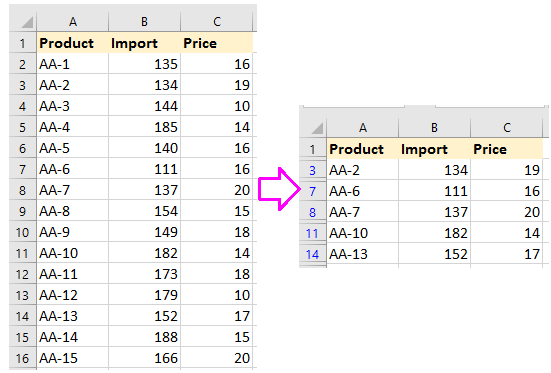Click the magenta arrow between the sheets
This screenshot has height=373, width=551.
point(279,189)
